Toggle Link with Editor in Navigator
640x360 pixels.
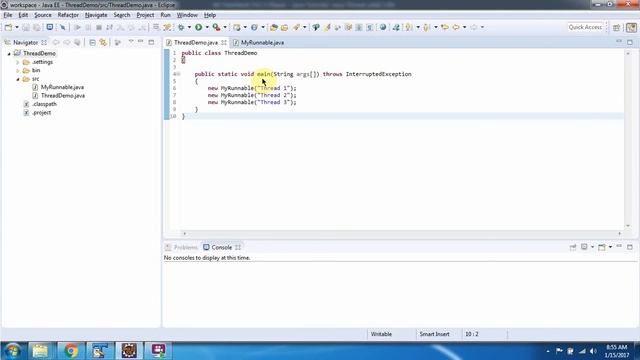pos(103,42)
